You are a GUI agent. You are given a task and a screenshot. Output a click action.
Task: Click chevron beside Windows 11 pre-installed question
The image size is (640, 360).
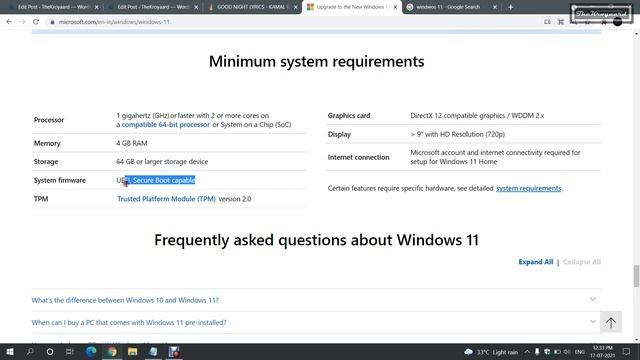click(x=593, y=322)
